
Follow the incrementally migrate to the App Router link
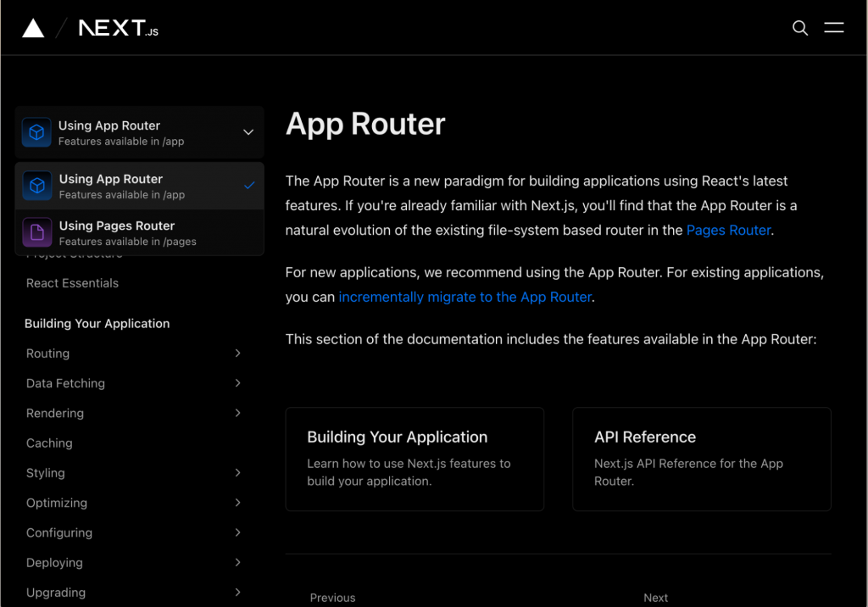point(465,298)
